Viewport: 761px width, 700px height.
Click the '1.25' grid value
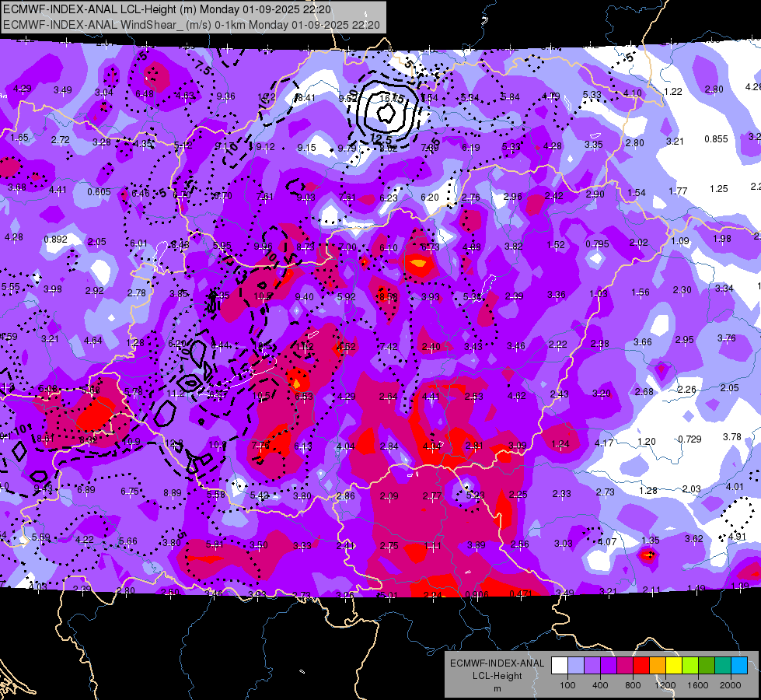tap(719, 188)
